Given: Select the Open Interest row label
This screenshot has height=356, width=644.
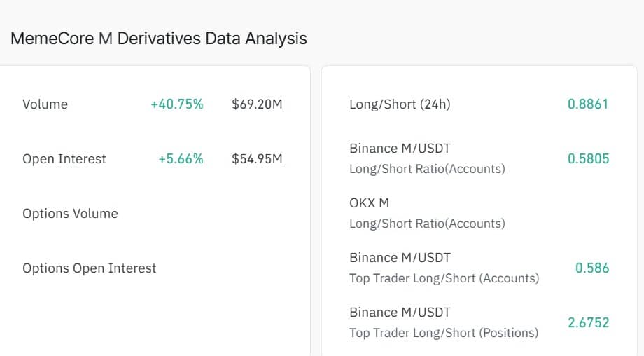Looking at the screenshot, I should coord(64,159).
